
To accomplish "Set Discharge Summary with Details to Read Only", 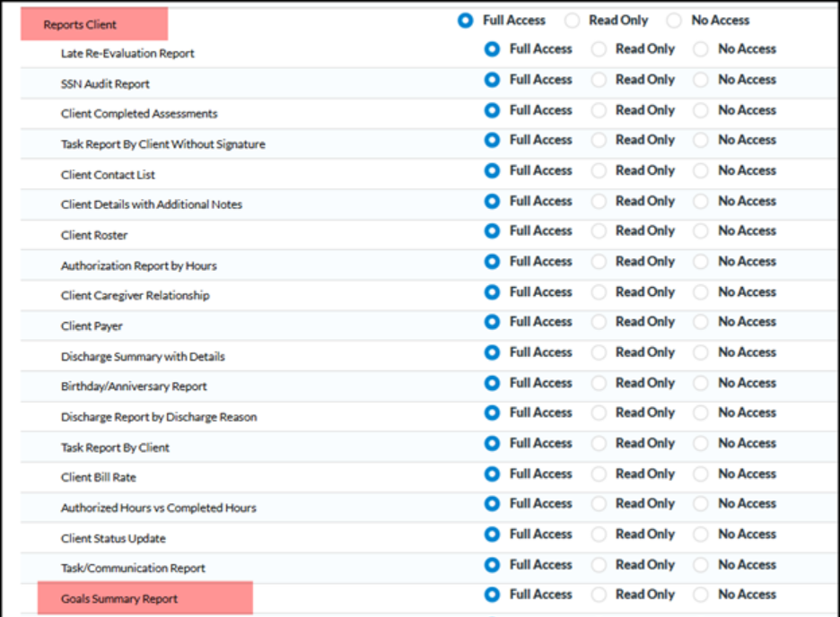I will 598,352.
